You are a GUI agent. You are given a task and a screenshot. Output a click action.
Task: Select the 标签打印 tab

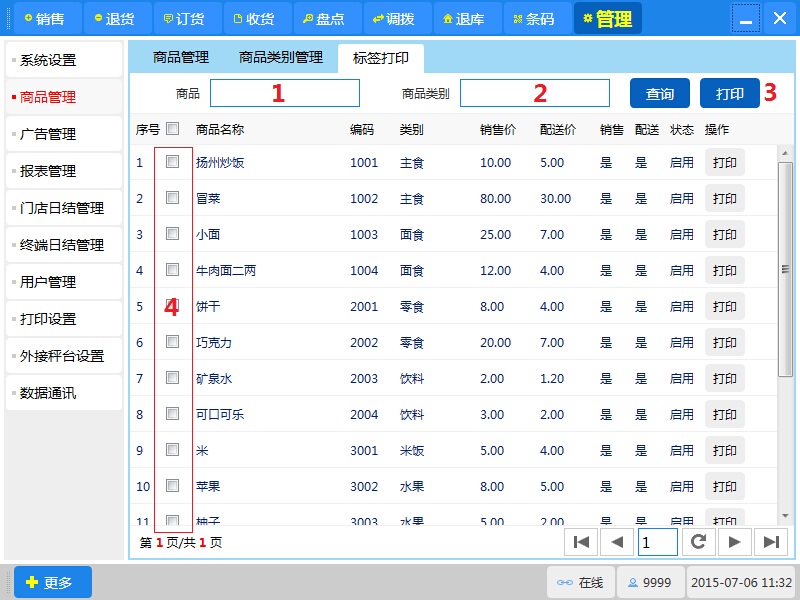381,58
